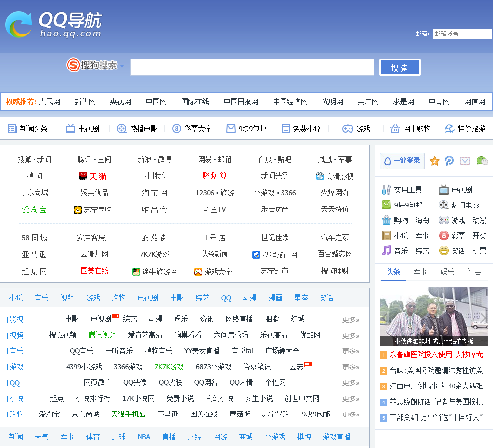Open the 腾讯视频 link
The height and width of the screenshot is (448, 493).
tap(102, 335)
